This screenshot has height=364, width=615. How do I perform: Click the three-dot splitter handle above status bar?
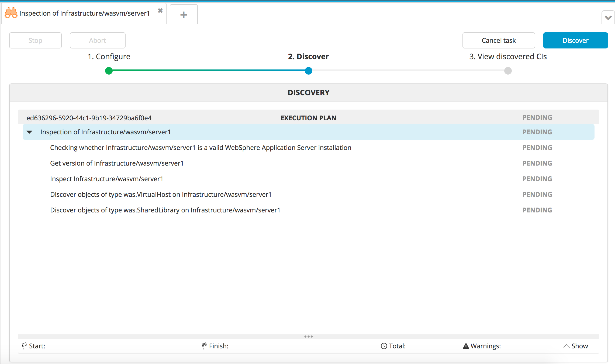click(x=309, y=337)
